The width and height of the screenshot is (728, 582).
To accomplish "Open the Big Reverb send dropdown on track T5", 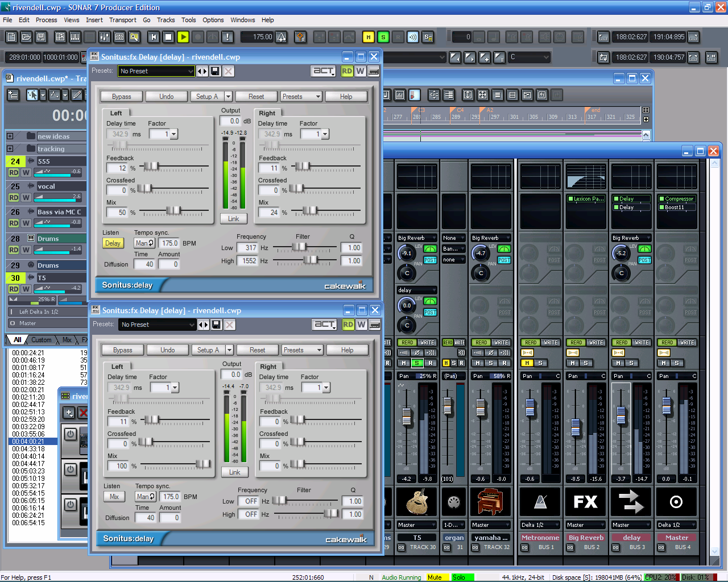I will (417, 238).
